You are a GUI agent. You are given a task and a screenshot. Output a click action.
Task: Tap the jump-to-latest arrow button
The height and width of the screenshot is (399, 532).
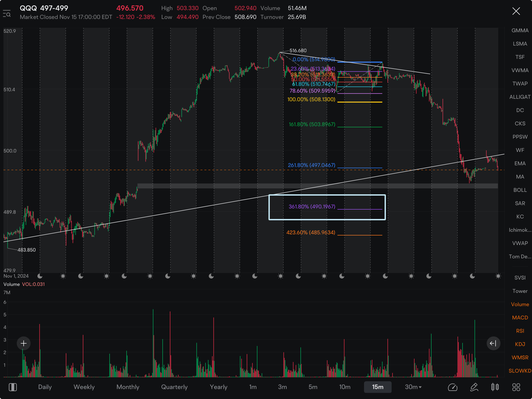click(493, 343)
